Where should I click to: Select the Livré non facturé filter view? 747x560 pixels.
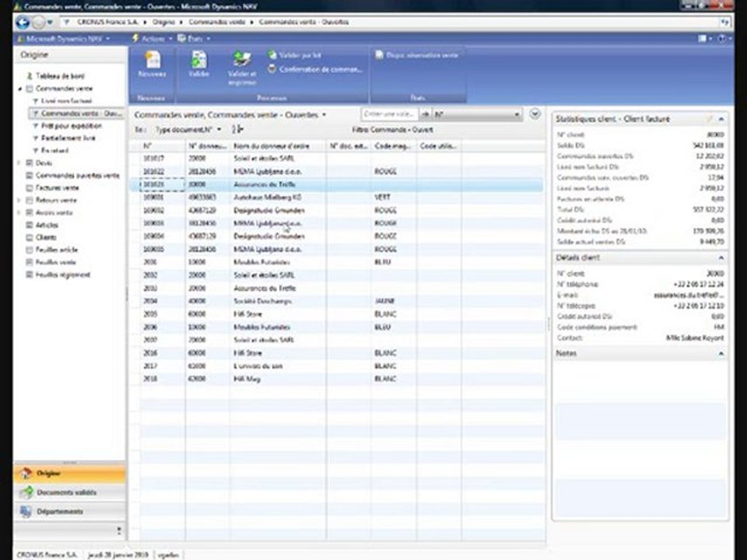(66, 101)
